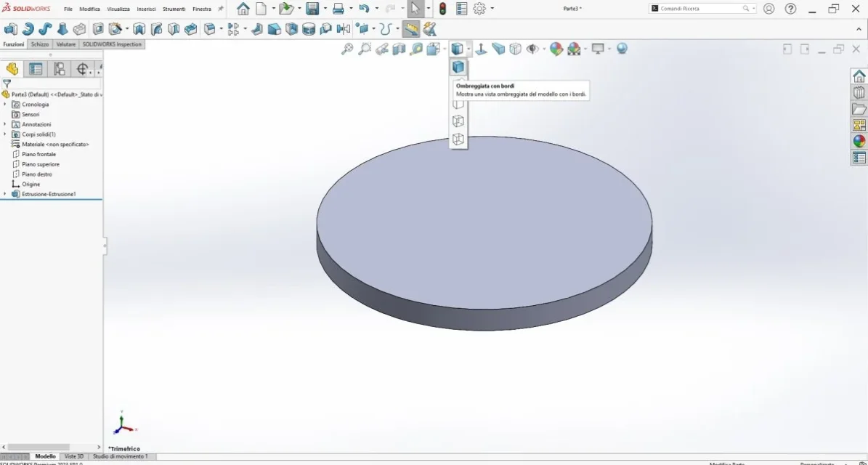Select the Revolved Boss/Base tool
This screenshot has width=868, height=465.
(28, 29)
